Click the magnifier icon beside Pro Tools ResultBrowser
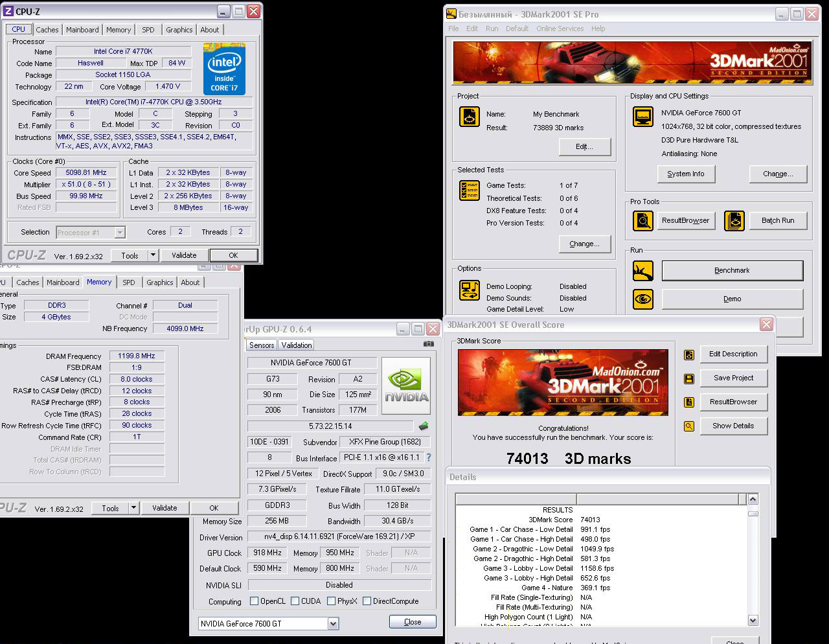This screenshot has height=644, width=829. pos(643,221)
